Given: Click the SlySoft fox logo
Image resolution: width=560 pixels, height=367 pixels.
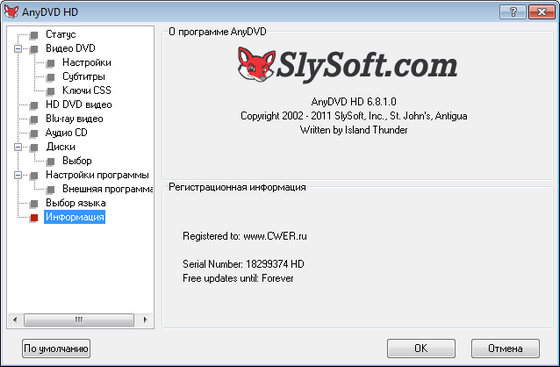Looking at the screenshot, I should coord(256,64).
